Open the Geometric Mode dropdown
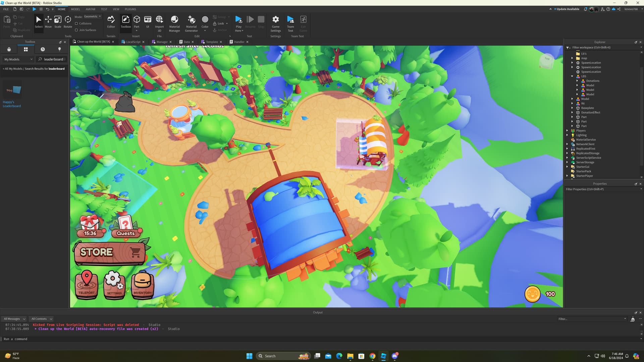Screen dimensions: 644x362 (92, 16)
